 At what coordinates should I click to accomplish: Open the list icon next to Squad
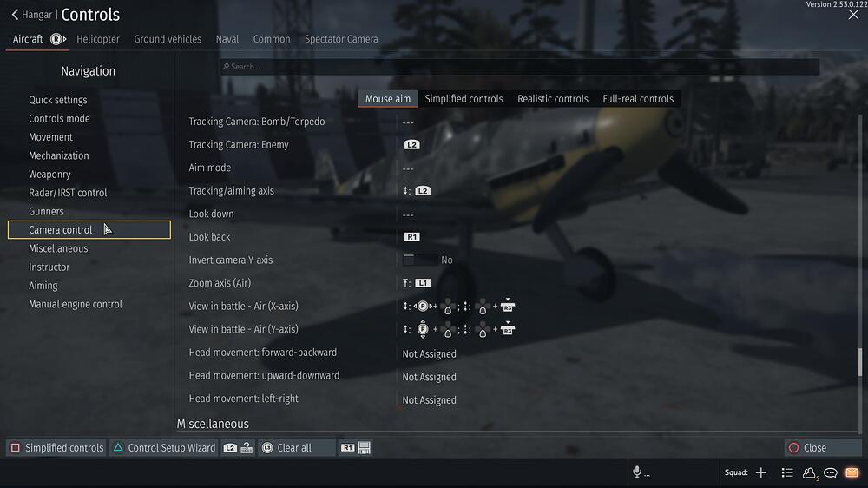tap(787, 472)
